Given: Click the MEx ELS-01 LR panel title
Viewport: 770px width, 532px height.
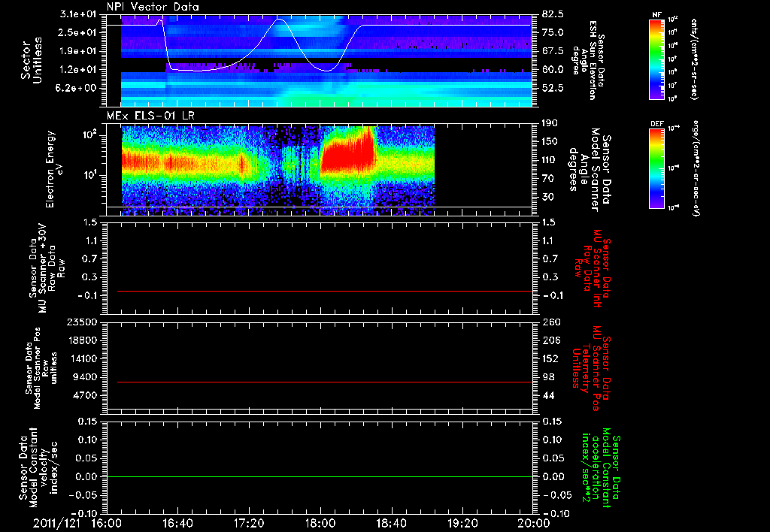Looking at the screenshot, I should [x=150, y=116].
